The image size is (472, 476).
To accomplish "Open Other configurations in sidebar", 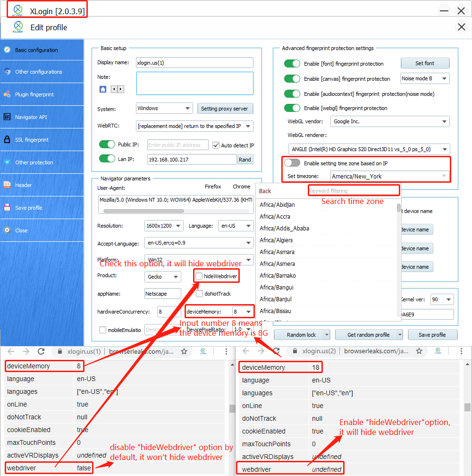I will [42, 72].
